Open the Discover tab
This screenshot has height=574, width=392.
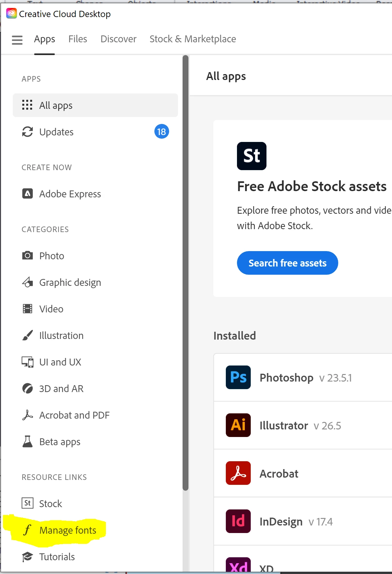(x=118, y=39)
